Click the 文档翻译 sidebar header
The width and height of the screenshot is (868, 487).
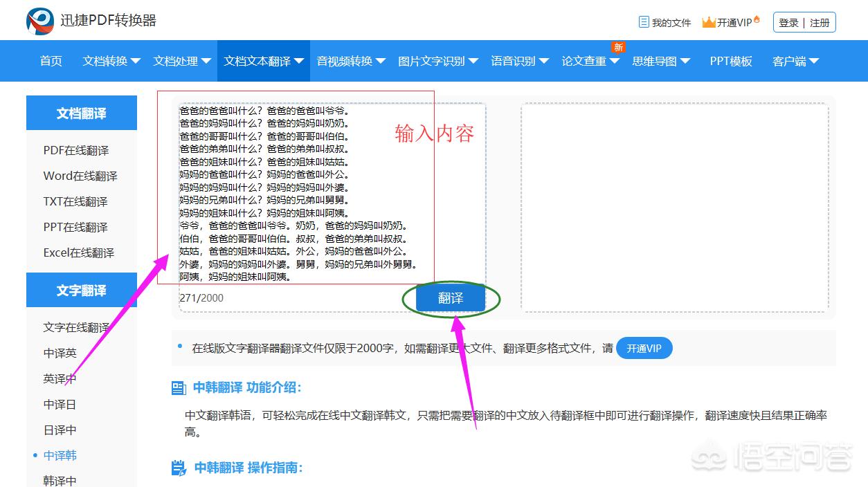[x=82, y=113]
